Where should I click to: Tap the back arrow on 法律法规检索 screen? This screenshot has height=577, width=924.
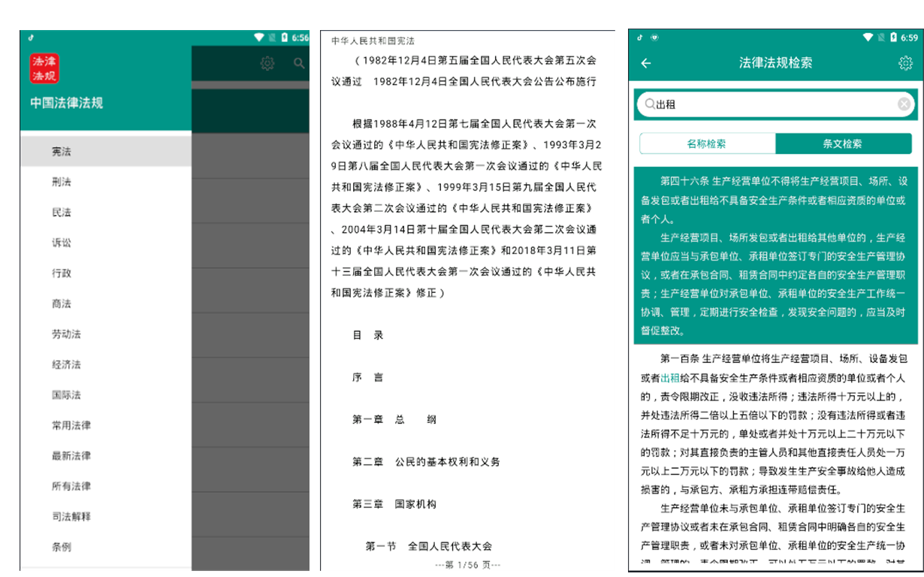pos(645,64)
